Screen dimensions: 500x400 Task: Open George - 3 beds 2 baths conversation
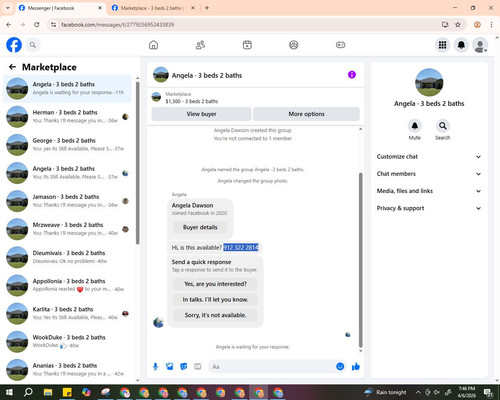coord(67,145)
